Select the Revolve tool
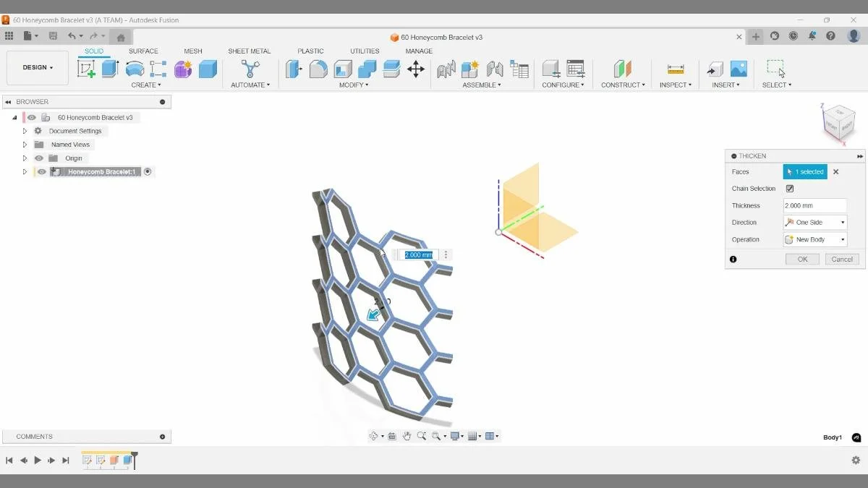868x488 pixels. [135, 67]
